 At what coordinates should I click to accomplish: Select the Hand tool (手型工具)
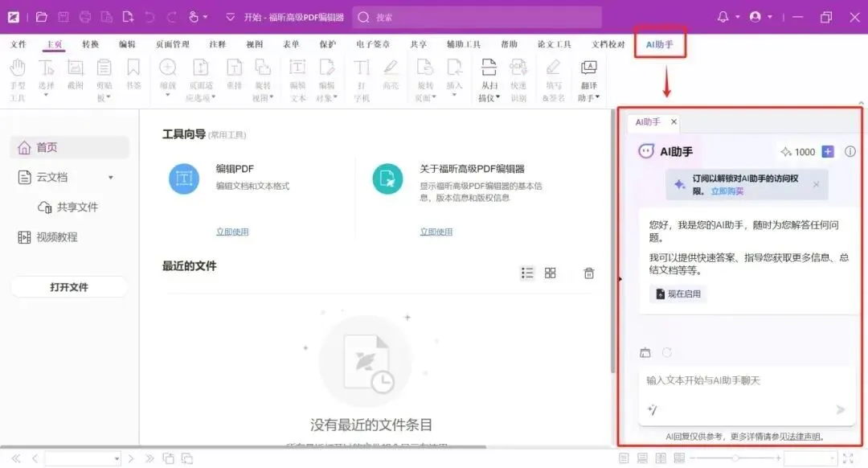(18, 80)
